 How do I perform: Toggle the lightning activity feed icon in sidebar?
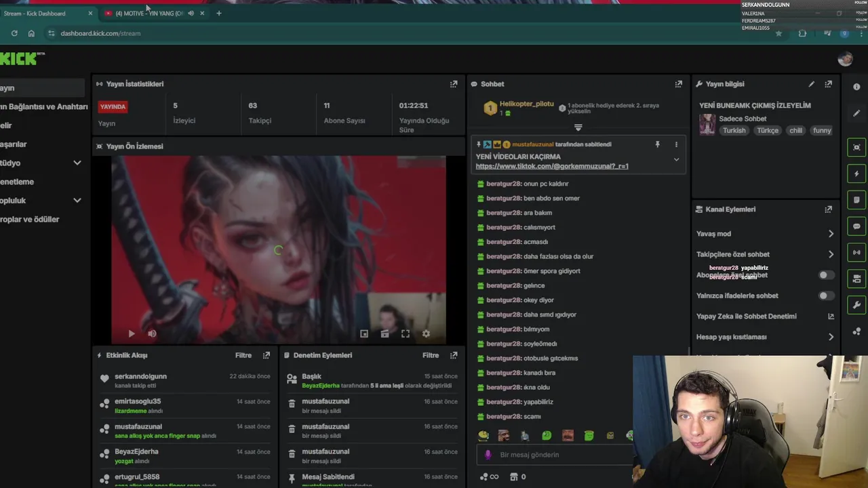(856, 174)
